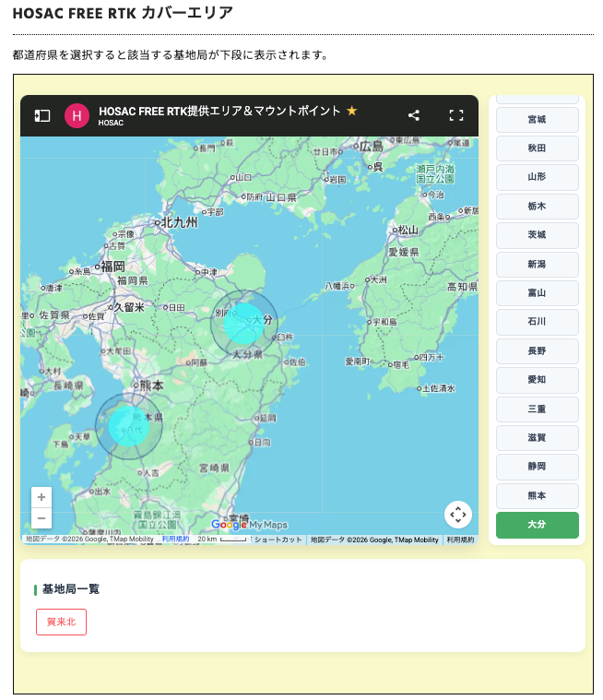Select 滋賀 prefecture
This screenshot has width=603, height=700.
pyautogui.click(x=538, y=437)
